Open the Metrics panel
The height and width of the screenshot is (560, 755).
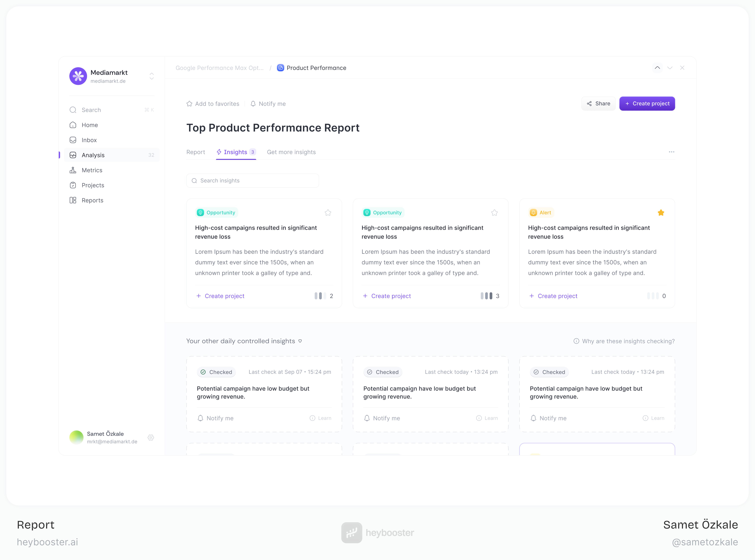92,170
